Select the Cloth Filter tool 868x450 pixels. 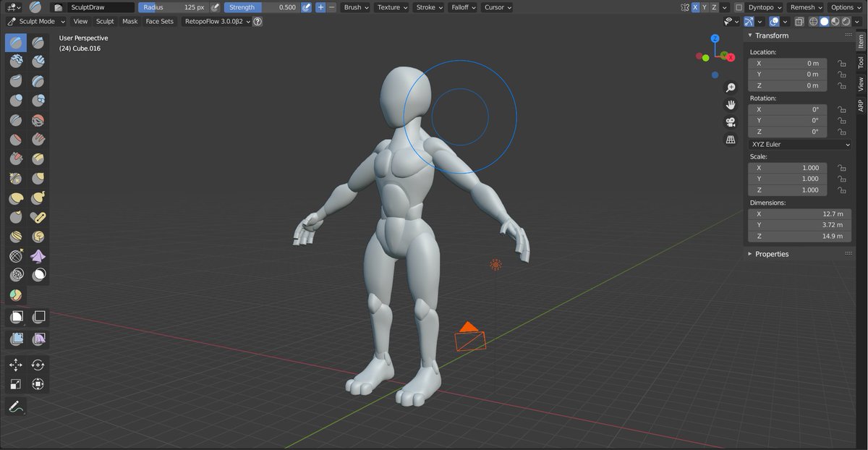pos(38,339)
